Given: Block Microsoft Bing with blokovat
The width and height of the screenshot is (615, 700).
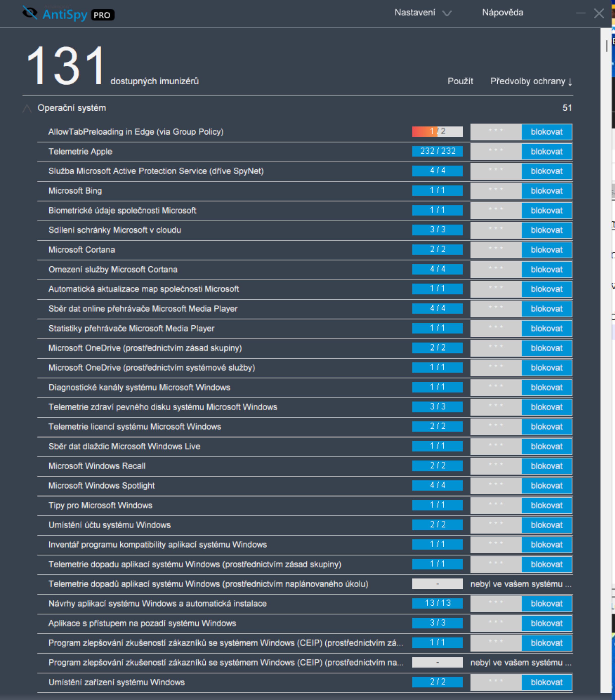Looking at the screenshot, I should point(546,191).
